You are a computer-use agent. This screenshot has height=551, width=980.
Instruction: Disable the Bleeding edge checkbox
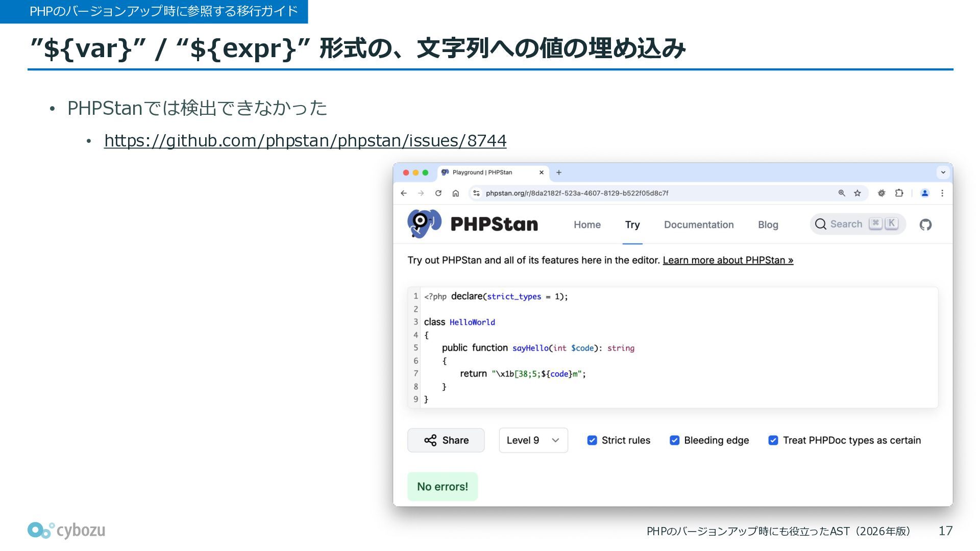[x=674, y=440]
